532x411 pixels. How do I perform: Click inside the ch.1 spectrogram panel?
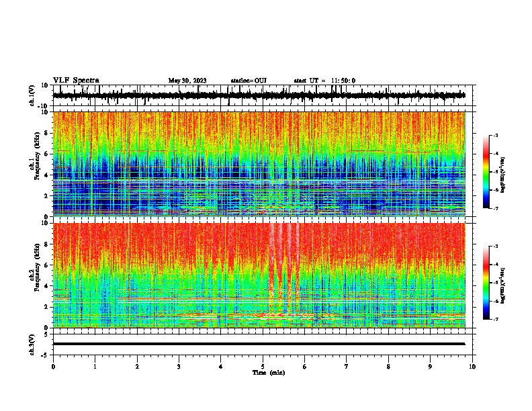point(259,164)
